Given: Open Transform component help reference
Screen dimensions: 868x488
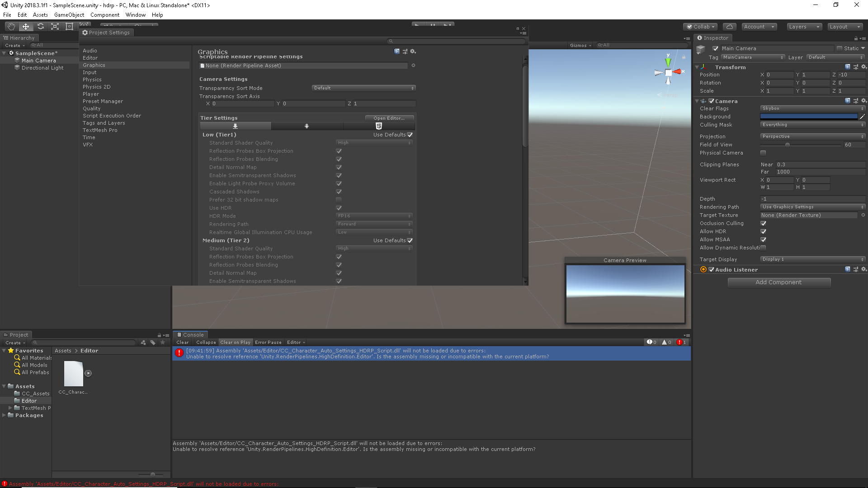Looking at the screenshot, I should click(848, 67).
